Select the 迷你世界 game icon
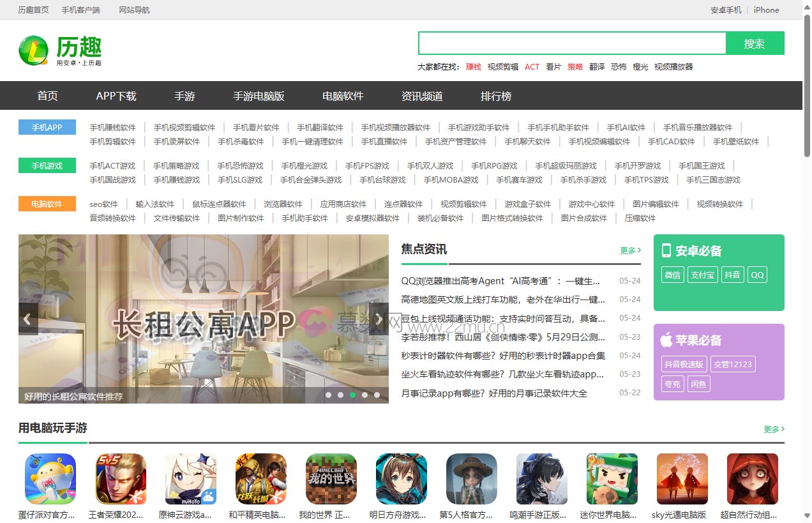Viewport: 812px width, 523px height. [612, 479]
